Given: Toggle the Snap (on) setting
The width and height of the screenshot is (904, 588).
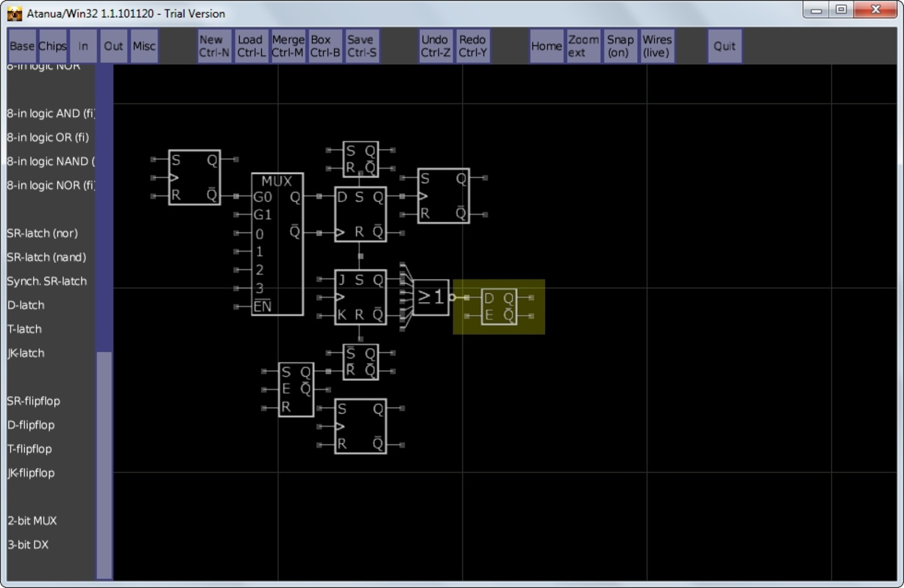Looking at the screenshot, I should coord(620,46).
